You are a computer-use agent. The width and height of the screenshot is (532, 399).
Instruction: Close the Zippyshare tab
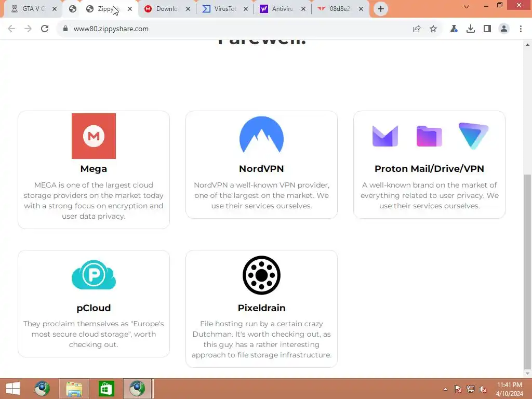tap(129, 9)
